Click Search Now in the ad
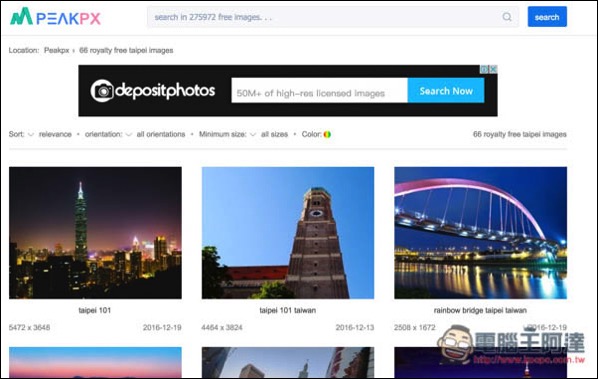The height and width of the screenshot is (379, 598). coord(446,91)
